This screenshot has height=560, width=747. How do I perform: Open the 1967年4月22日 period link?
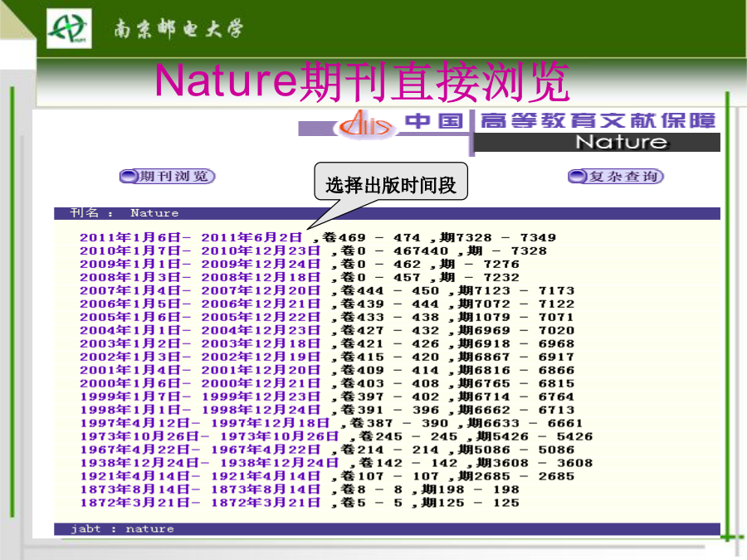200,450
